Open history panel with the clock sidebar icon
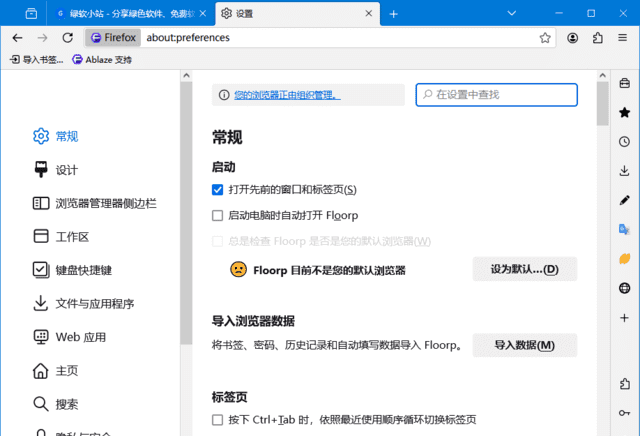Screen dimensions: 640x436 pyautogui.click(x=624, y=142)
